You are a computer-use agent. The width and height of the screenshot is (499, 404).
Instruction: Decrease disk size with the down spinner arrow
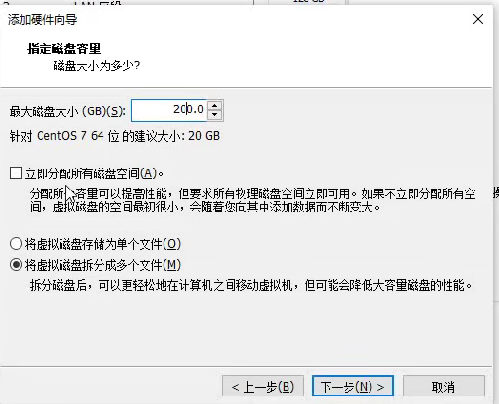click(214, 115)
